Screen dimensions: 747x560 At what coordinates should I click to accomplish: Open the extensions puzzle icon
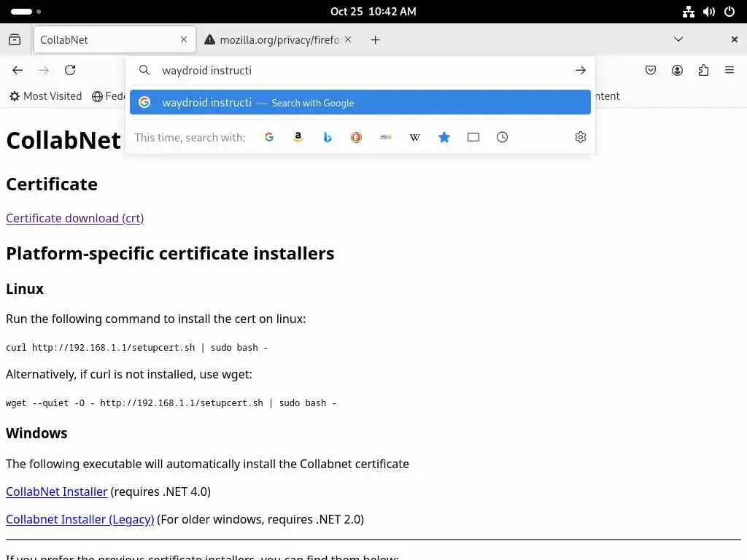click(703, 71)
